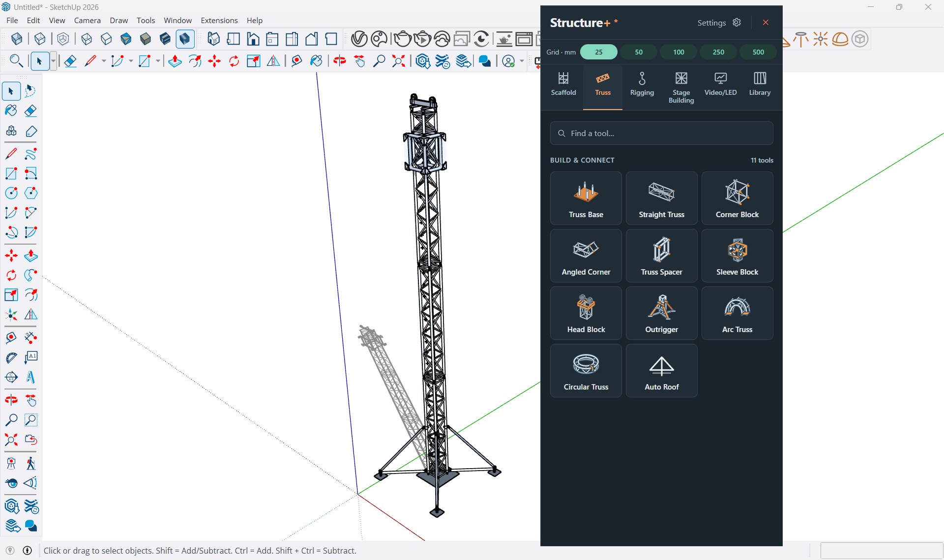Click the Walk tool in left toolbar
The image size is (944, 560).
coord(30,463)
